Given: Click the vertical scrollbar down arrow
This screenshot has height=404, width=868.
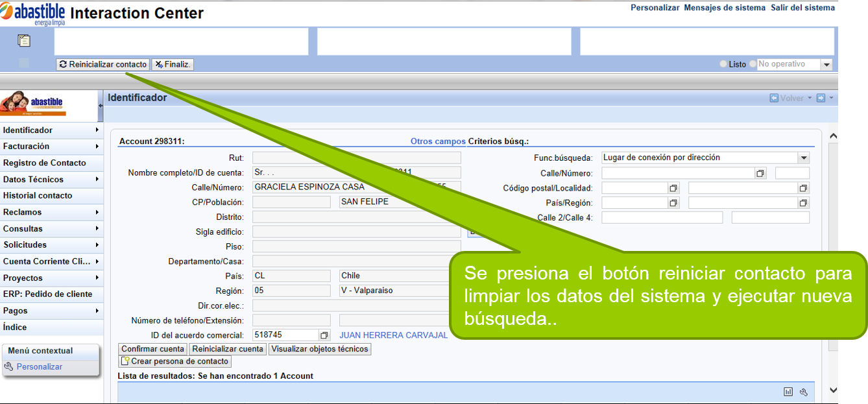Looking at the screenshot, I should [x=834, y=390].
